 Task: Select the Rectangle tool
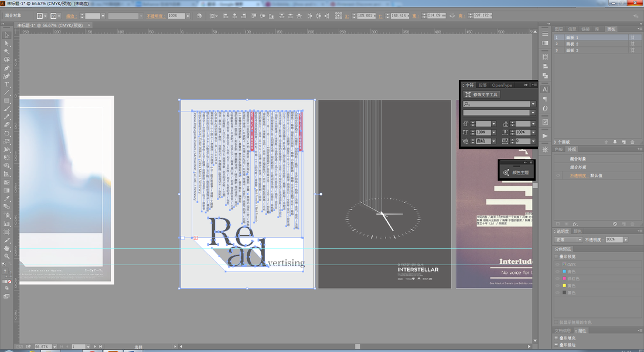pyautogui.click(x=6, y=101)
